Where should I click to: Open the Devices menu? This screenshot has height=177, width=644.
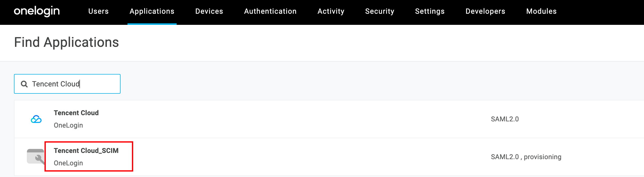[x=209, y=11]
